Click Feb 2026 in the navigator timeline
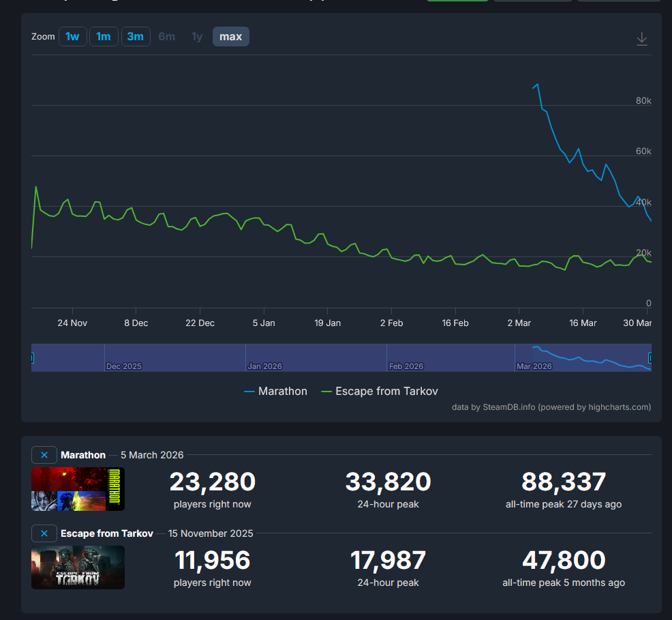 (x=406, y=366)
